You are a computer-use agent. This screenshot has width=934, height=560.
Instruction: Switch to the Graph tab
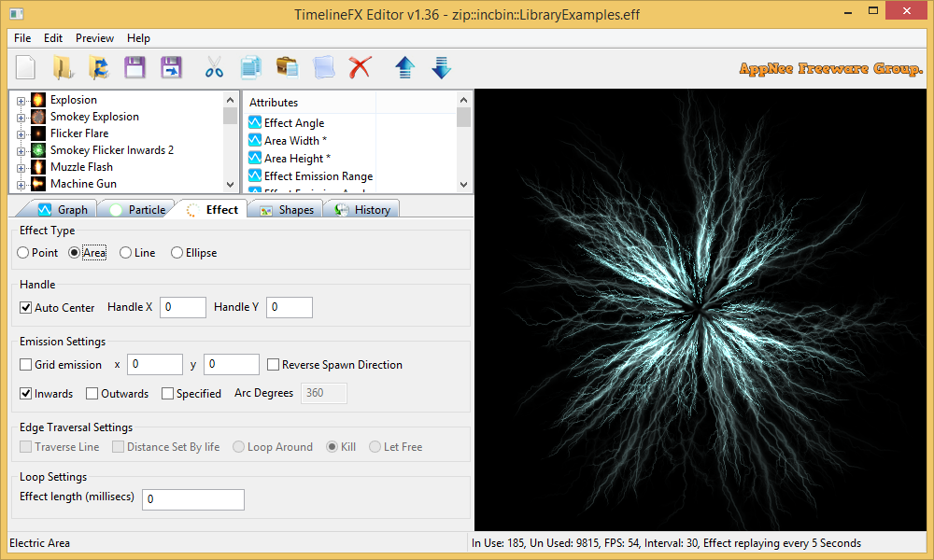(x=63, y=209)
